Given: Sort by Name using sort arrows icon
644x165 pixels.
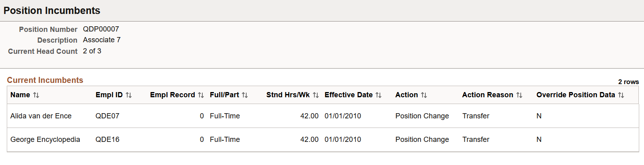Looking at the screenshot, I should click(36, 95).
